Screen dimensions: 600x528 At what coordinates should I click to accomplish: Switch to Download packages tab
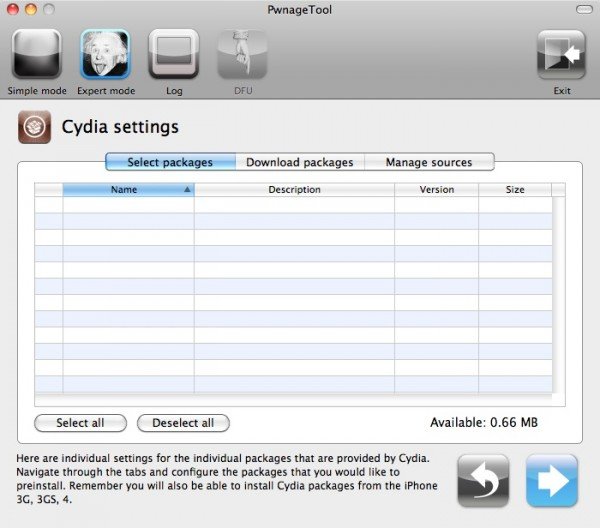[300, 162]
